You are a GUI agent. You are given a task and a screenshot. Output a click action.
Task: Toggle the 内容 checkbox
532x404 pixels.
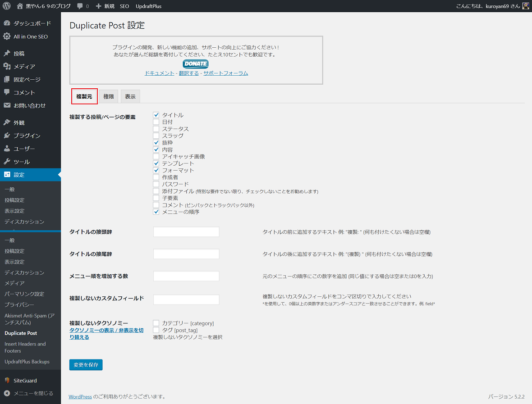[x=156, y=150]
